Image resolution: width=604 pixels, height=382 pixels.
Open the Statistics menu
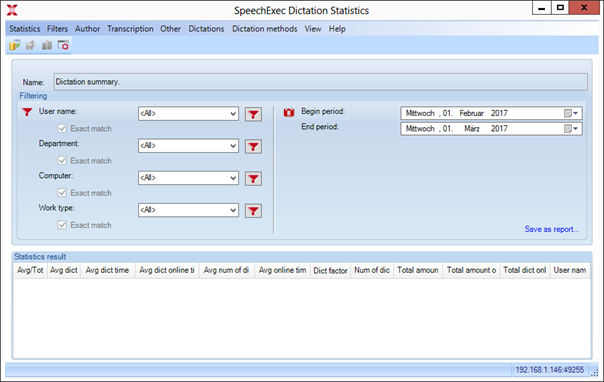click(x=25, y=29)
